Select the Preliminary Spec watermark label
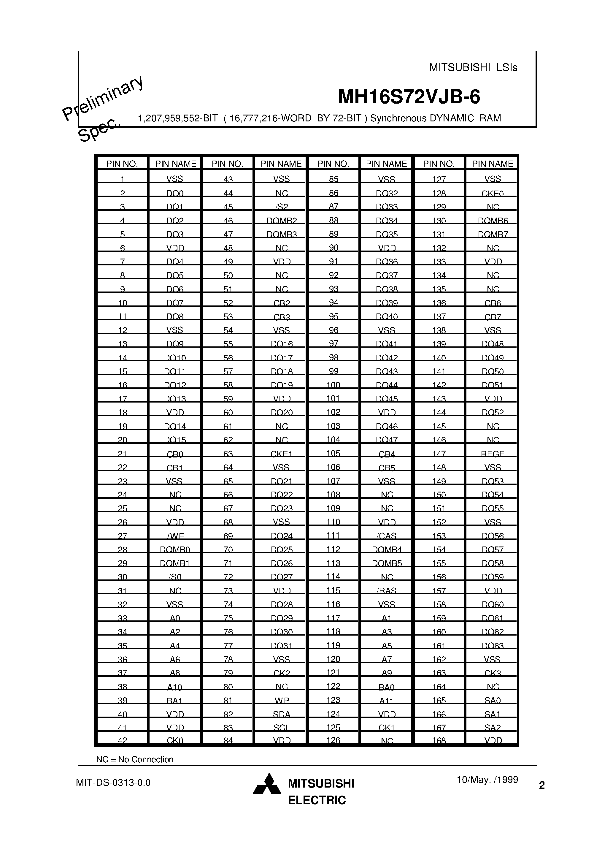This screenshot has height=868, width=613. click(86, 106)
